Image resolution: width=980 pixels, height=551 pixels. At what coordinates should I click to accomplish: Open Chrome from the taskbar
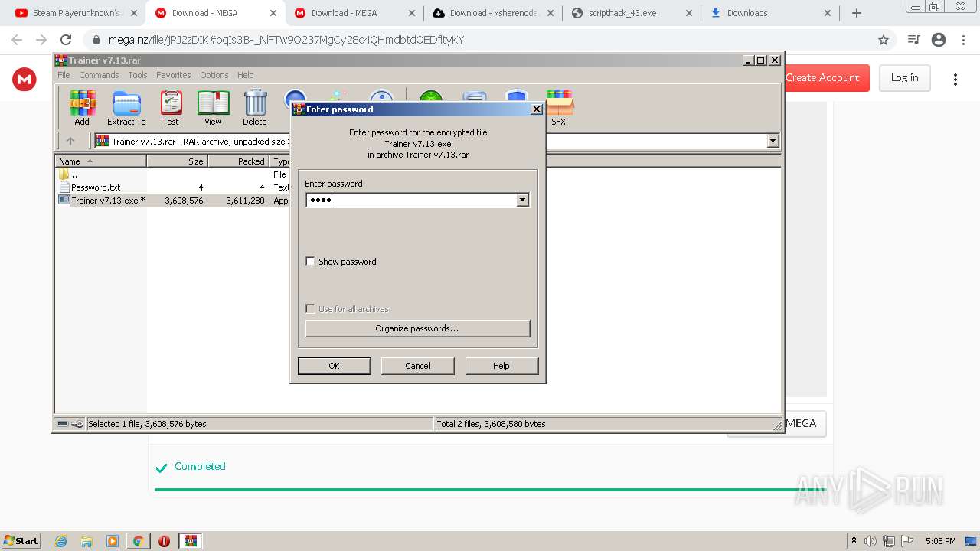coord(138,541)
